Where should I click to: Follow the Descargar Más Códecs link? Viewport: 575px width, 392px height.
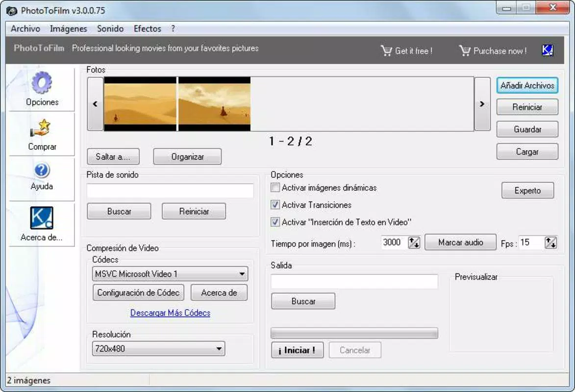(171, 313)
